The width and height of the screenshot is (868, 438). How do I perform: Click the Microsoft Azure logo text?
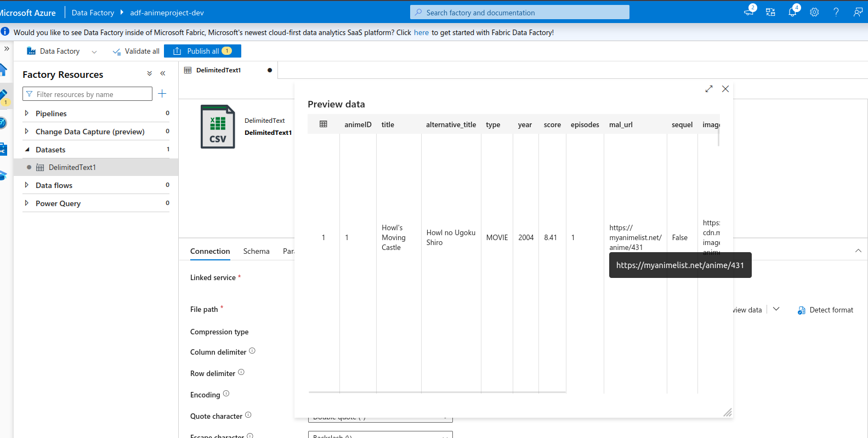tap(27, 12)
